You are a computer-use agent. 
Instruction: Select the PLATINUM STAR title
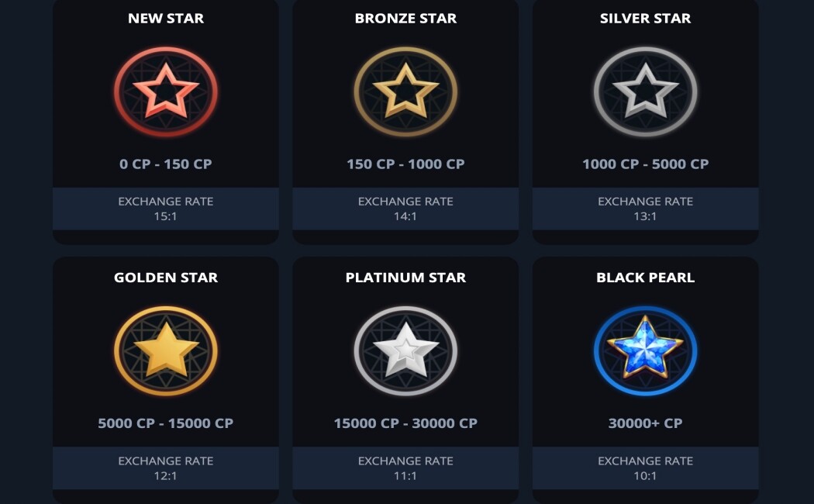tap(405, 278)
